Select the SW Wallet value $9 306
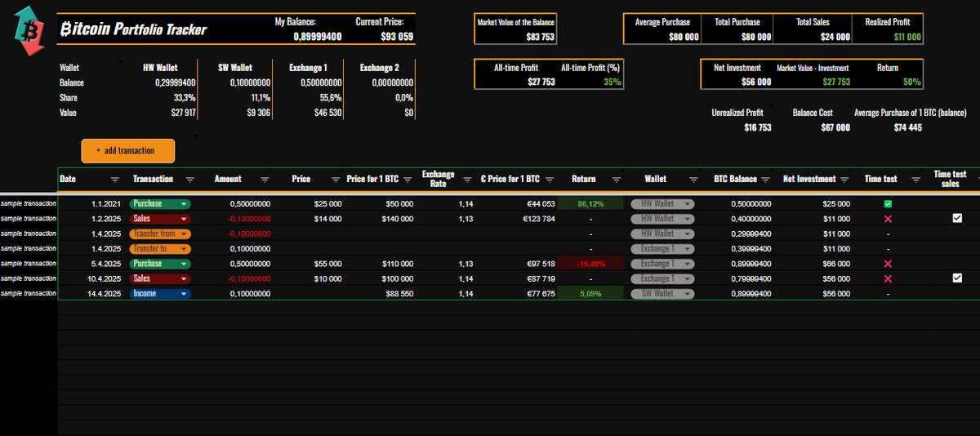The height and width of the screenshot is (436, 980). pos(258,113)
